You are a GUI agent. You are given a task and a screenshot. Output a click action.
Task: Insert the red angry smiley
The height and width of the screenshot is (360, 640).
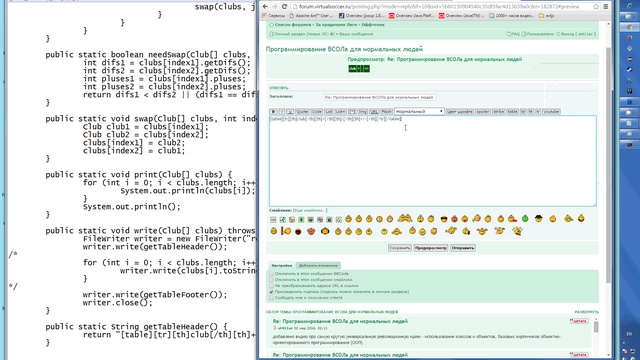pyautogui.click(x=454, y=219)
